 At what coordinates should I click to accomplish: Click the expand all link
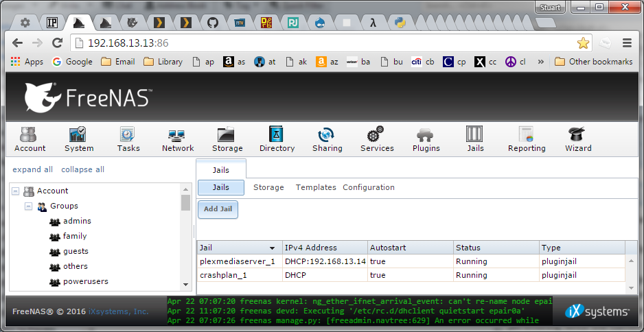pos(33,169)
